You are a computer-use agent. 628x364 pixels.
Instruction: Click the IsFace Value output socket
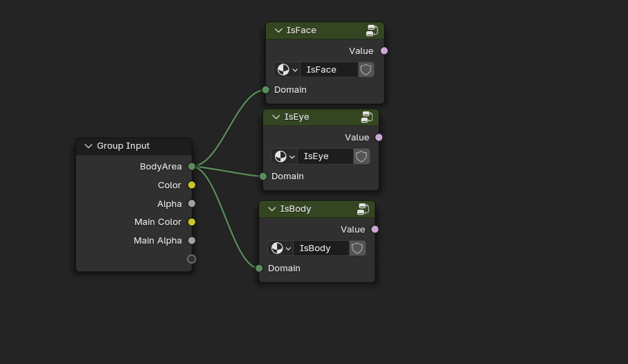click(x=384, y=51)
